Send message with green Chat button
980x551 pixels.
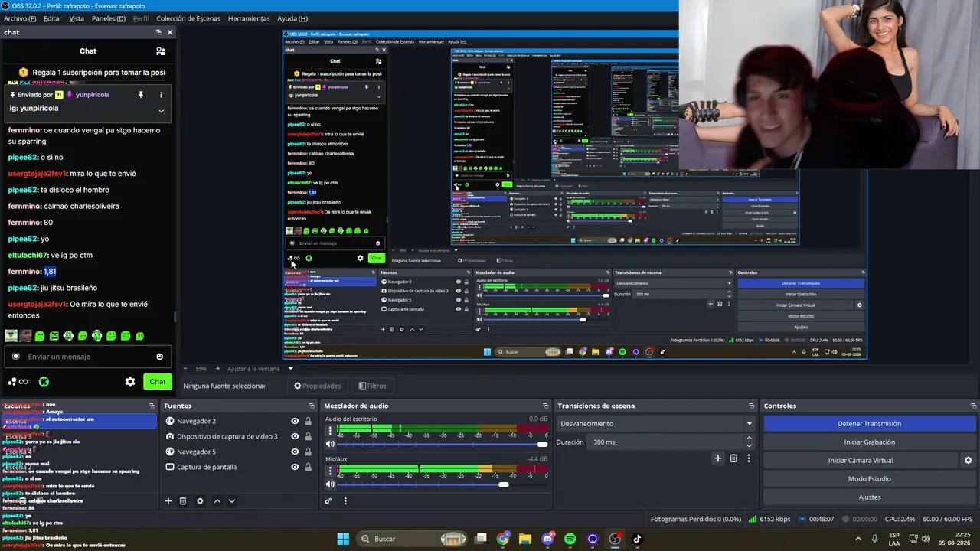pyautogui.click(x=158, y=381)
